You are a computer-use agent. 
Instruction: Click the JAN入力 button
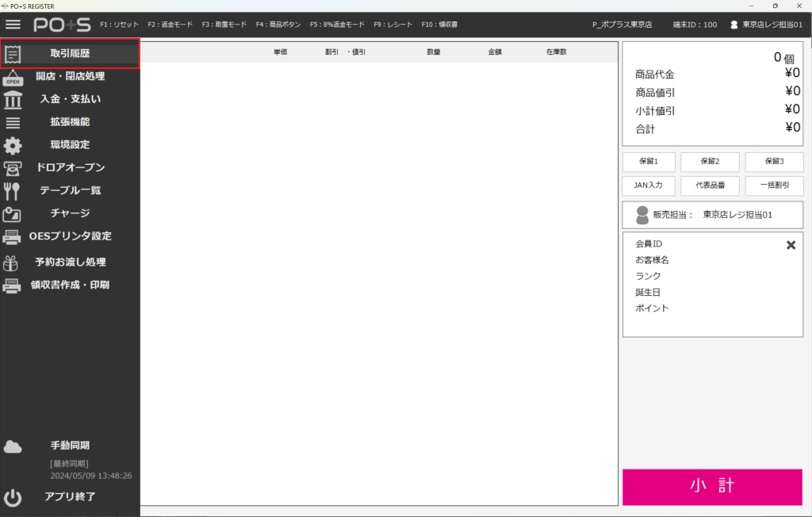coord(649,186)
